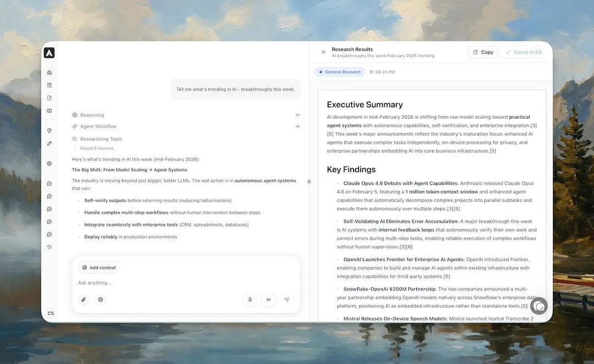The height and width of the screenshot is (364, 594).
Task: Click the Research Results title
Action: coord(353,49)
